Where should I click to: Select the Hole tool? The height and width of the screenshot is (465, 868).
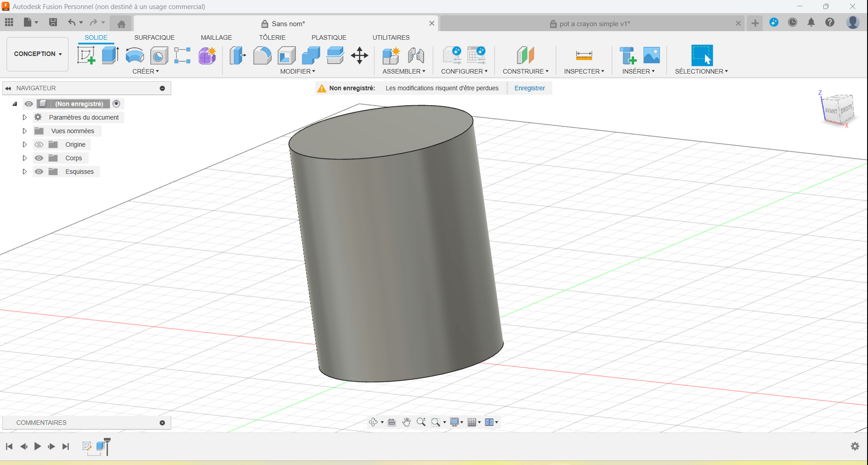point(159,56)
